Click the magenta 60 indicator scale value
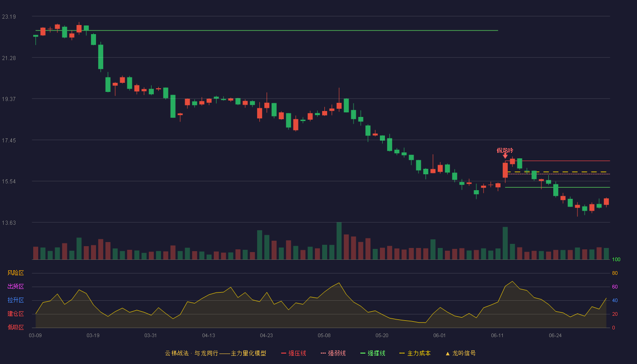Viewport: 637px width, 364px height. coord(615,287)
